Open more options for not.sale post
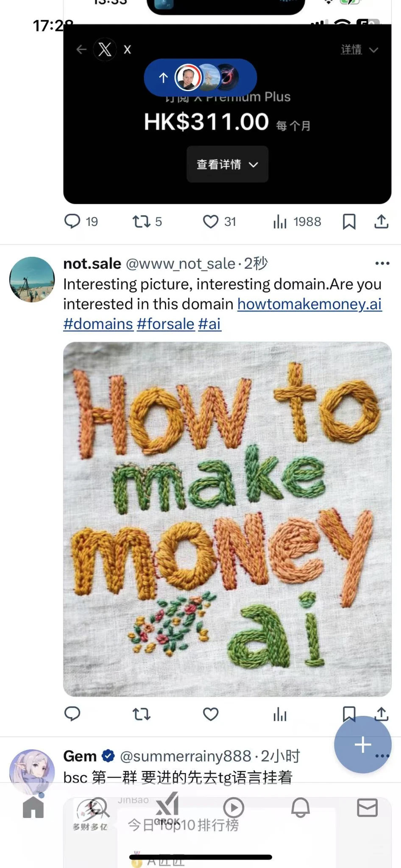 (382, 264)
